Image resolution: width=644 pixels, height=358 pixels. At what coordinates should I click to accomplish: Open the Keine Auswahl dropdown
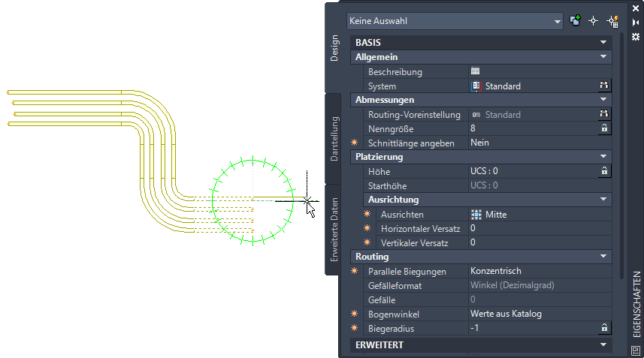(x=558, y=21)
